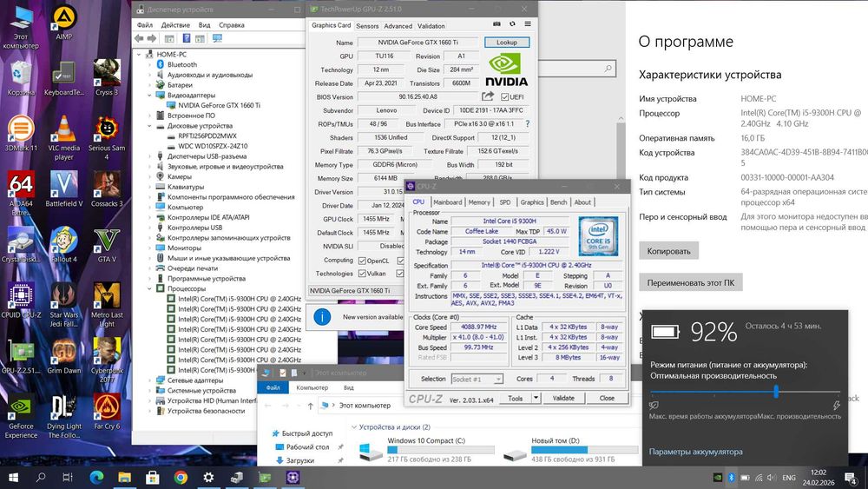The image size is (868, 489).
Task: Click Переименовать этот ПК button
Action: click(690, 282)
